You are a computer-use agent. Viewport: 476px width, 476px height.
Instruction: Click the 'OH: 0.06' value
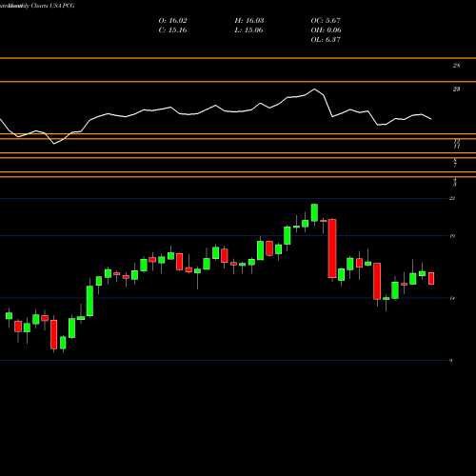327,30
